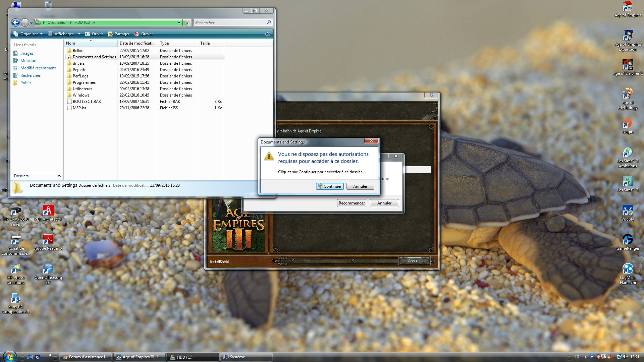
Task: Select the MSP.iss file
Action: pyautogui.click(x=79, y=108)
